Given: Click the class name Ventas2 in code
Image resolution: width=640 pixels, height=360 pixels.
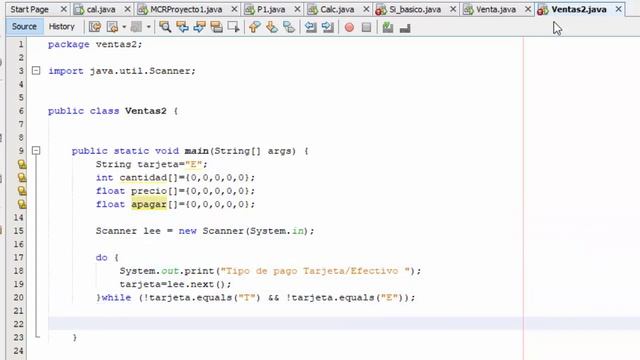Looking at the screenshot, I should [146, 111].
